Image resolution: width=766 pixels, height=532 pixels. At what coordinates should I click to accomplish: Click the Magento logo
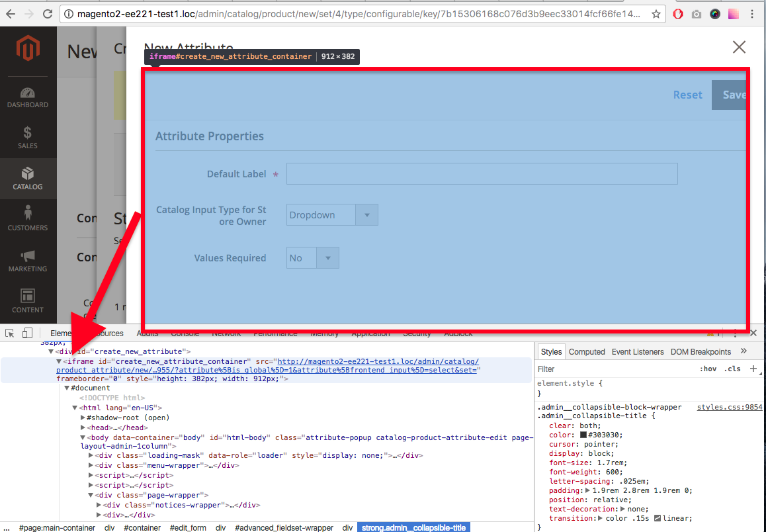point(28,48)
